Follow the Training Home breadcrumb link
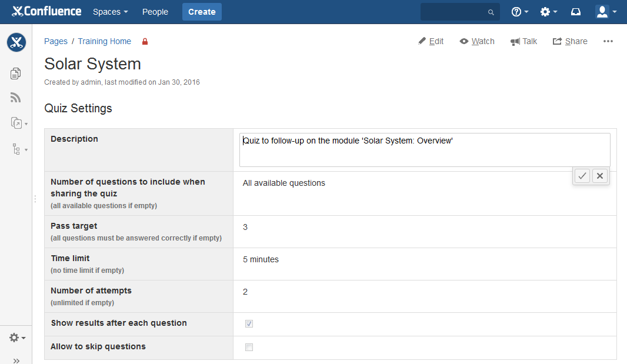This screenshot has width=627, height=364. click(104, 41)
